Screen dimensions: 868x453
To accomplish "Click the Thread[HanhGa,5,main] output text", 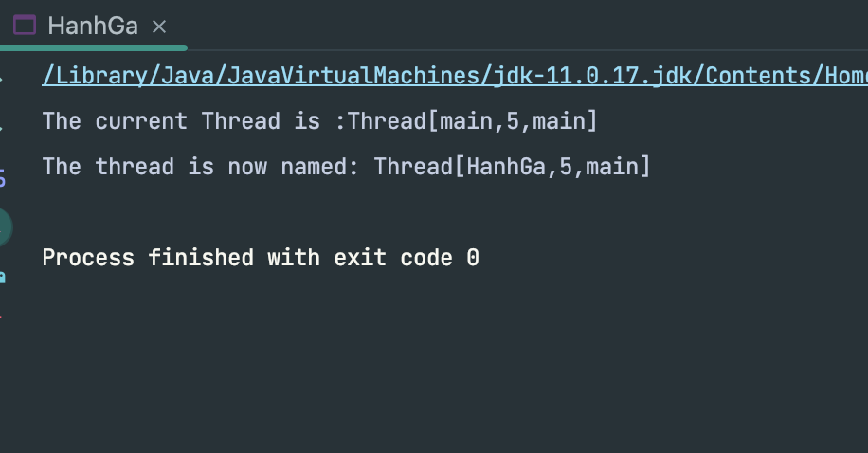I will tap(512, 167).
